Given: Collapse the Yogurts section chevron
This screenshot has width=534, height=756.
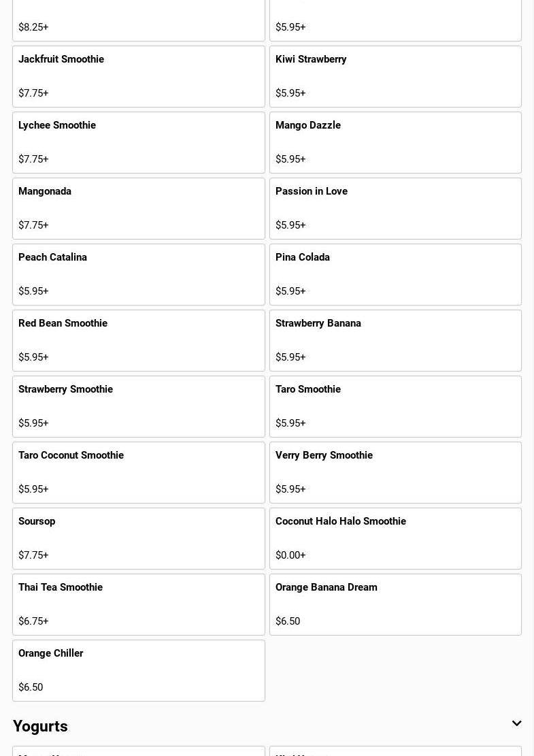Looking at the screenshot, I should point(516,723).
